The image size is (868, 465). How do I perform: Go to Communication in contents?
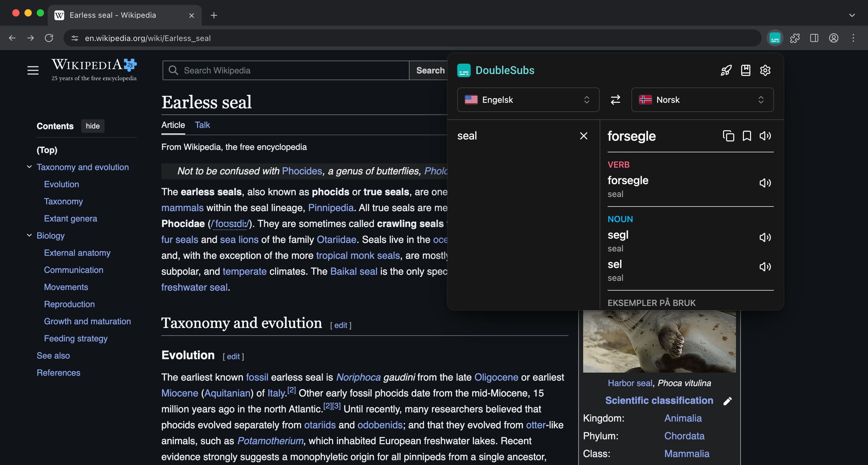pos(73,270)
